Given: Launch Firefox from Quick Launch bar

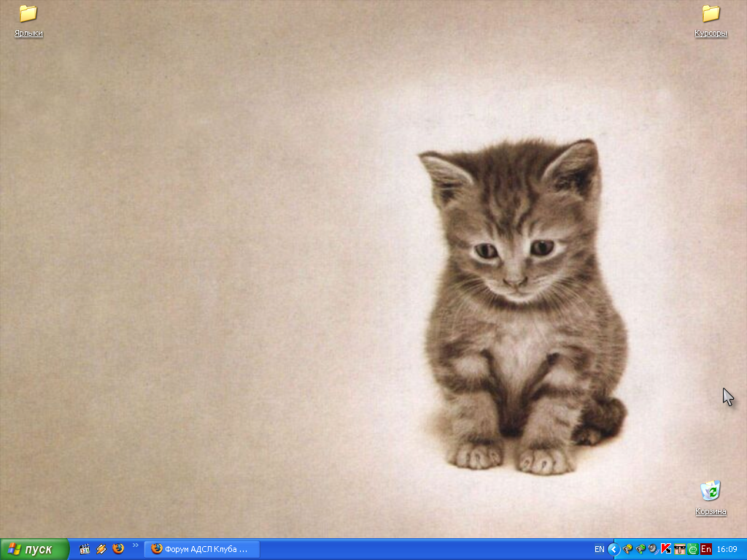Looking at the screenshot, I should (x=118, y=549).
